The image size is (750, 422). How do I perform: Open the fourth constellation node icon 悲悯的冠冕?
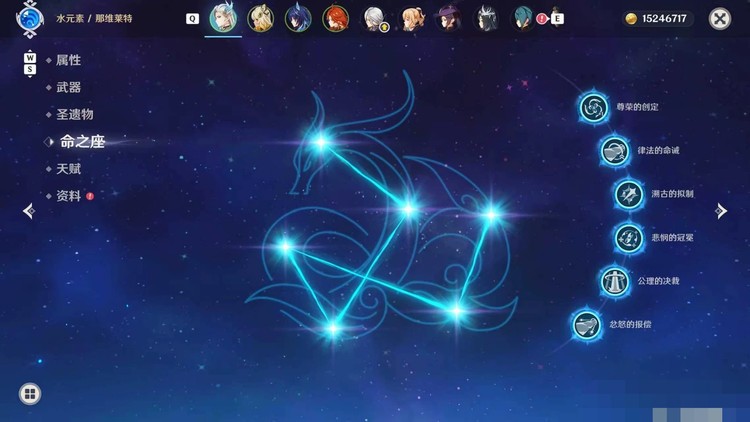click(629, 238)
